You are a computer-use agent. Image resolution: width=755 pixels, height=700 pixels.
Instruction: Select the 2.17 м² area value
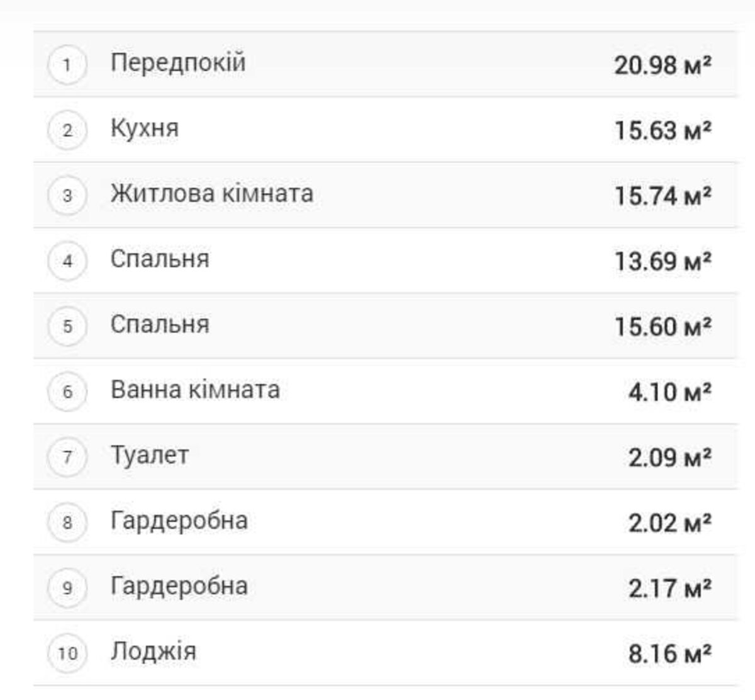click(669, 588)
